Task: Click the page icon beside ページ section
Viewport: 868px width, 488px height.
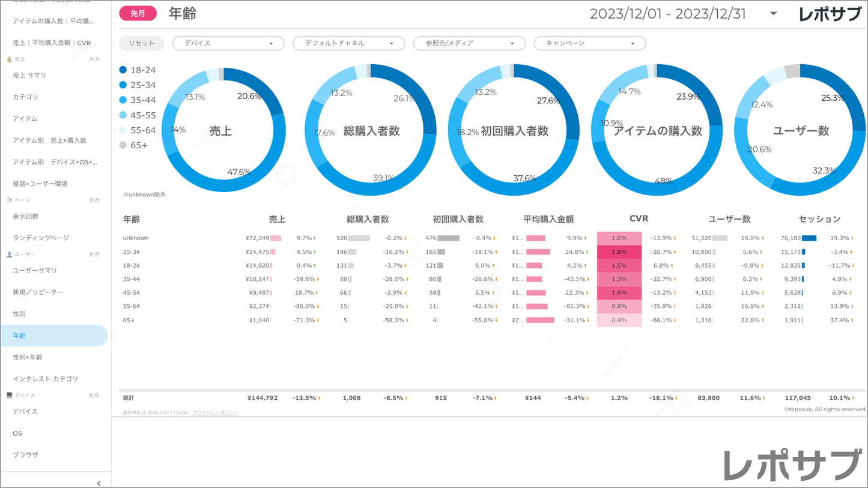Action: (9, 200)
